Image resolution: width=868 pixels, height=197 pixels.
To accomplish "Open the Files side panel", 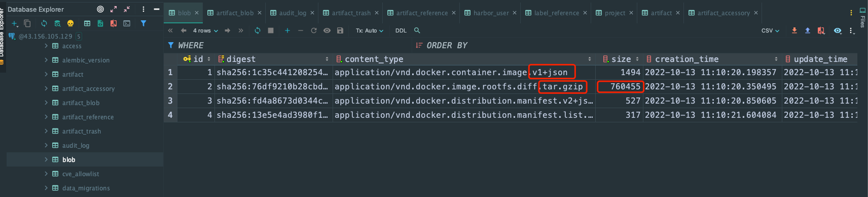I will tap(862, 17).
